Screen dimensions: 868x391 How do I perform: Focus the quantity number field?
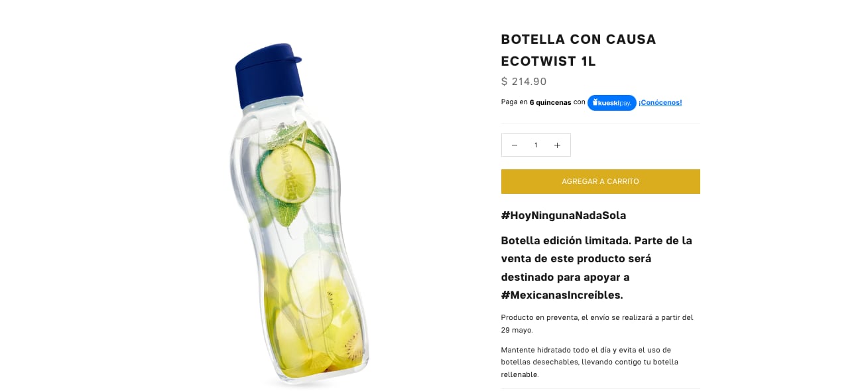click(536, 145)
